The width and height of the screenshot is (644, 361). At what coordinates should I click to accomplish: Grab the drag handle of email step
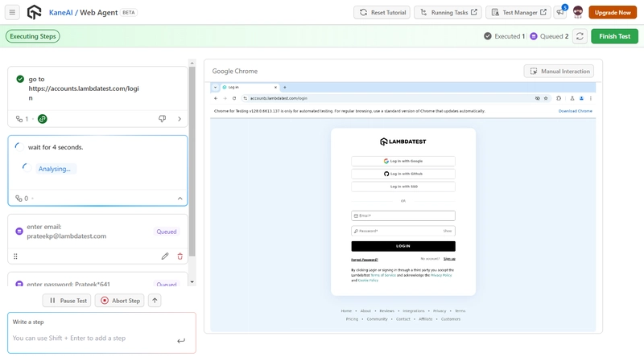coord(15,256)
